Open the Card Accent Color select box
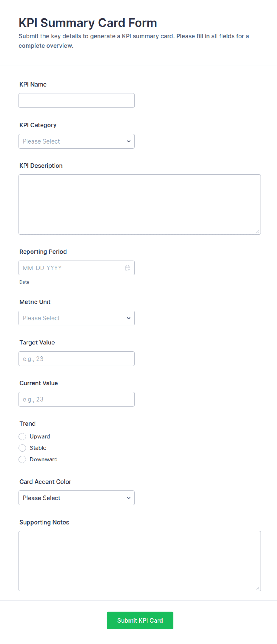The height and width of the screenshot is (644, 277). pyautogui.click(x=77, y=498)
